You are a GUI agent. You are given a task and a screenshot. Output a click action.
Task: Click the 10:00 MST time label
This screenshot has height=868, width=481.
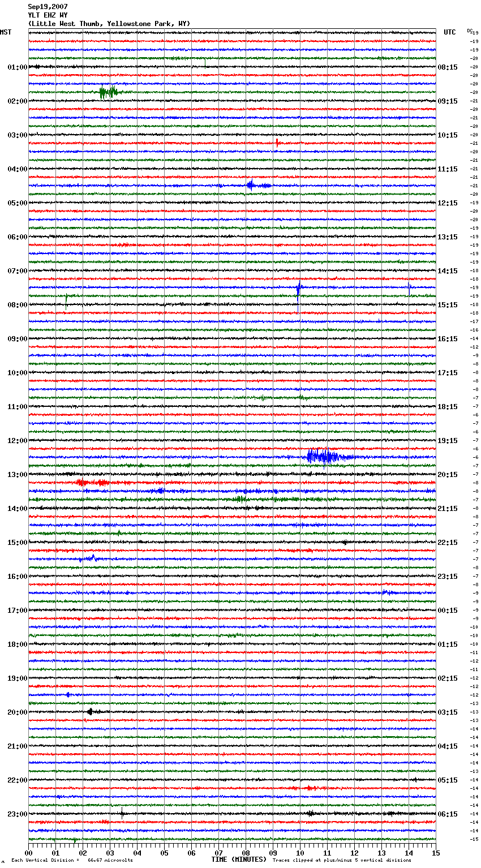point(18,373)
